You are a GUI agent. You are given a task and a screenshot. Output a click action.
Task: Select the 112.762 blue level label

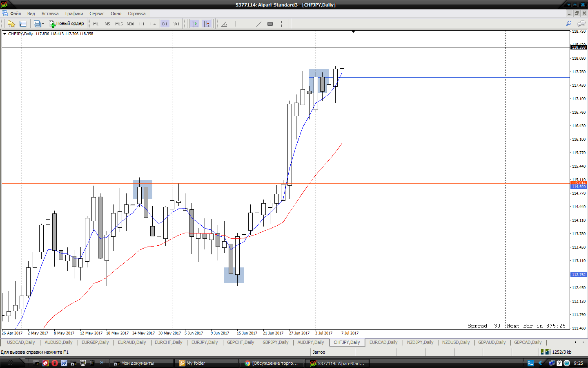tap(579, 275)
